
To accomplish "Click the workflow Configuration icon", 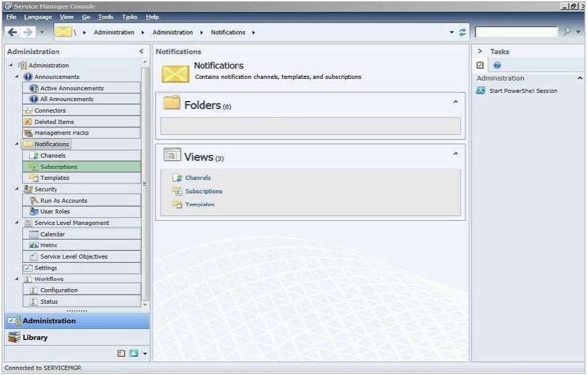I will (34, 290).
